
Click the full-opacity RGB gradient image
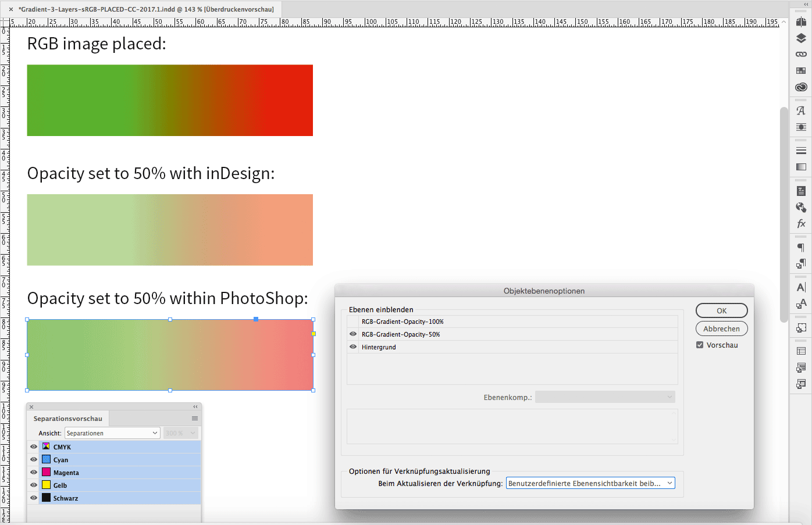[170, 100]
